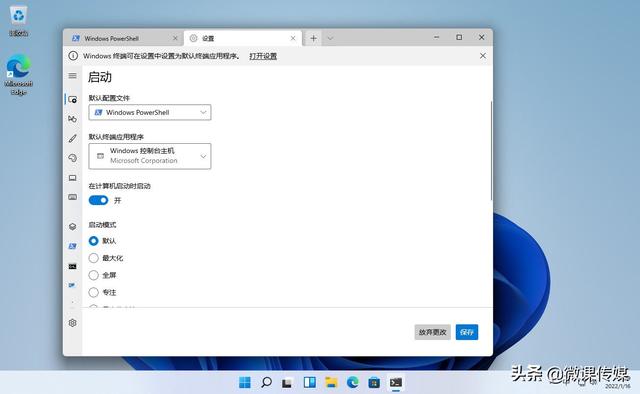Select Recycle Bin desktop icon
Screen dimensions: 640x394
18,21
